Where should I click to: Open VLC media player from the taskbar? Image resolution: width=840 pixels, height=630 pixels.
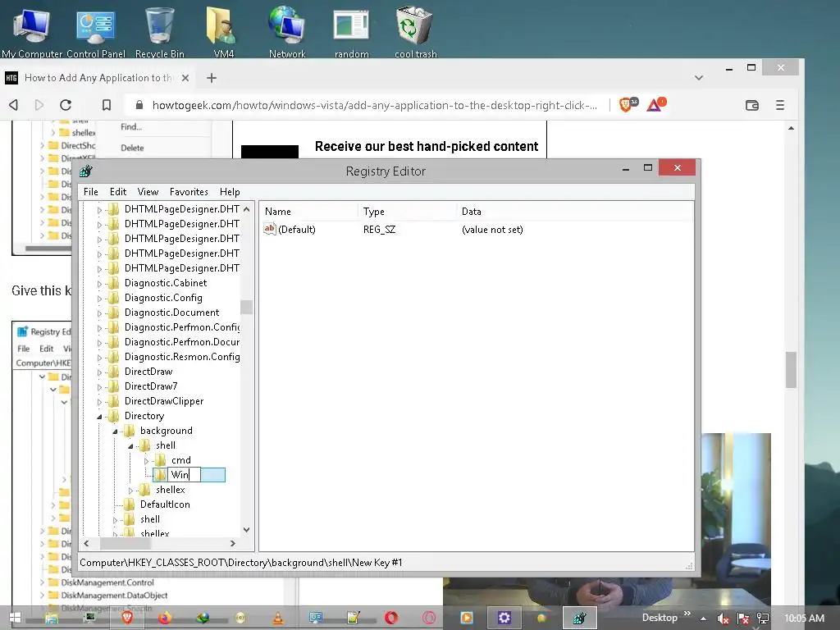click(x=278, y=619)
